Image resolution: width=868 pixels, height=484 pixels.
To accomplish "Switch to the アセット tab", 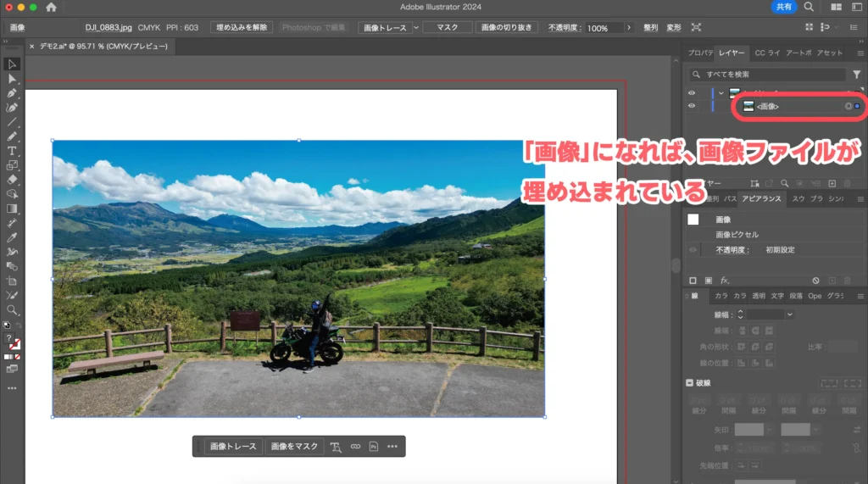I will (x=830, y=53).
